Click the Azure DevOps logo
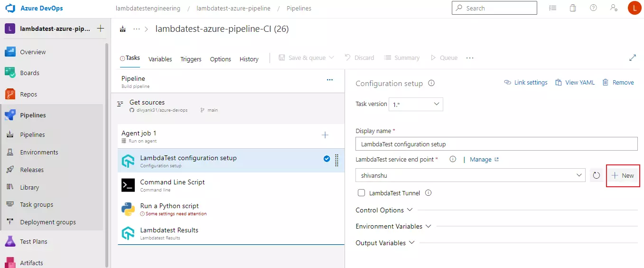Screen dimensions: 644x268 10,8
